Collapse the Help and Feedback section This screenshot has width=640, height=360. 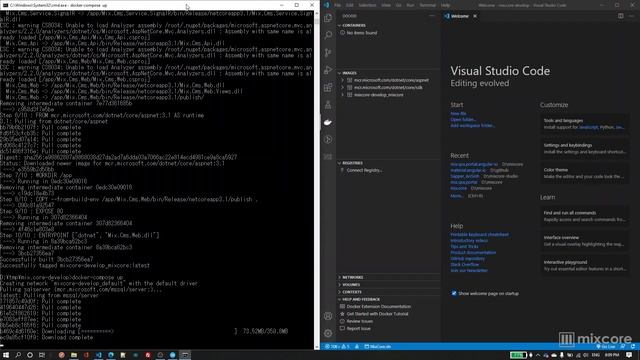click(x=389, y=299)
